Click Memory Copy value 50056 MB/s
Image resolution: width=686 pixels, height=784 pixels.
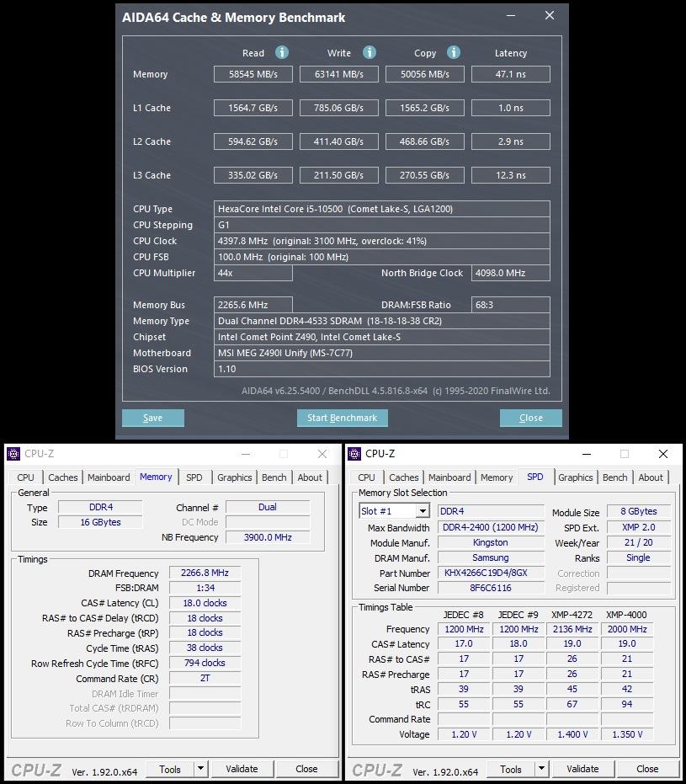425,74
